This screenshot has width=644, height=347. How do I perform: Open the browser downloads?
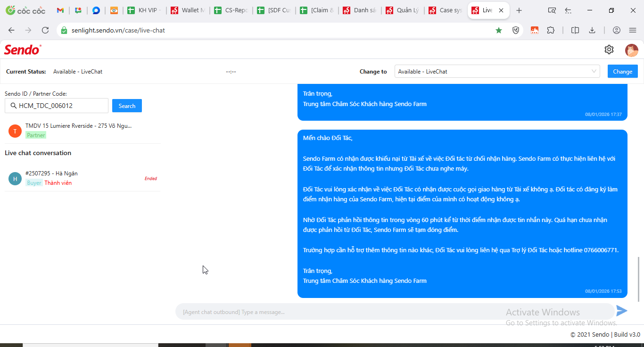592,30
